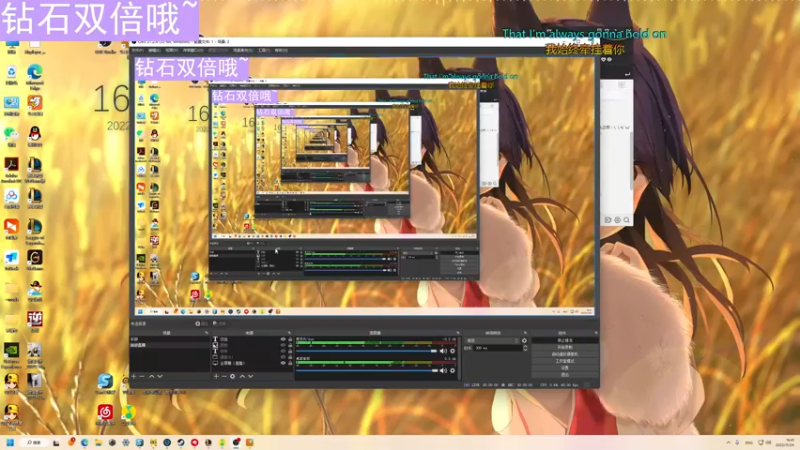Click the taskbar search box

pos(34,442)
